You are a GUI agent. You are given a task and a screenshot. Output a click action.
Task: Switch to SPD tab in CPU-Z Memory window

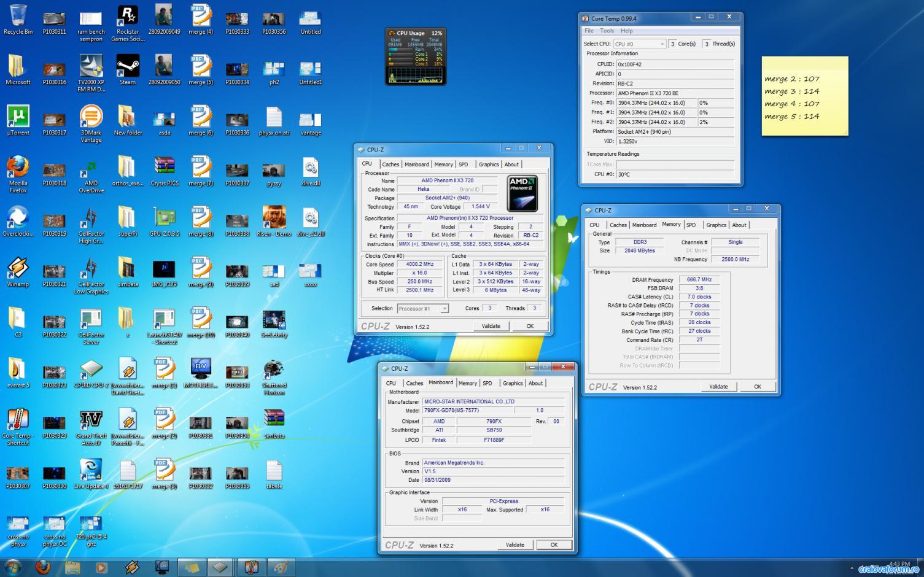[x=691, y=225]
